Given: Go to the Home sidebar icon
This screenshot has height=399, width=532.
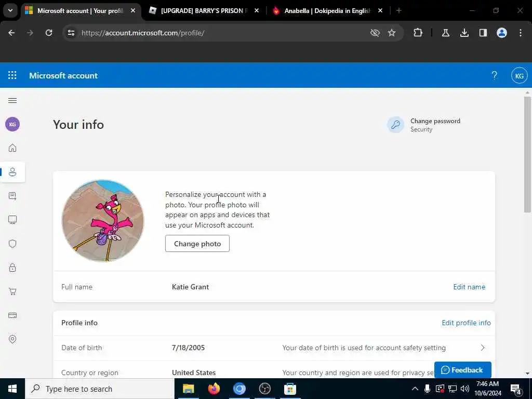Looking at the screenshot, I should click(12, 148).
